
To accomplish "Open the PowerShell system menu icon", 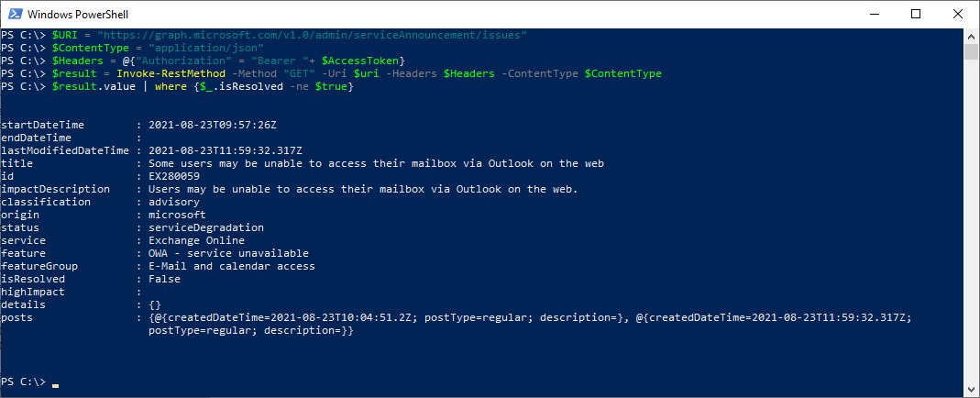I will tap(15, 14).
